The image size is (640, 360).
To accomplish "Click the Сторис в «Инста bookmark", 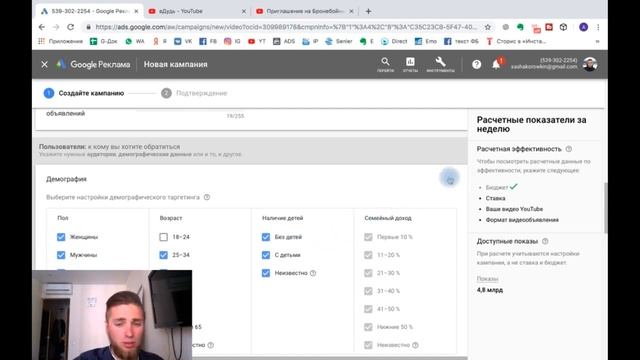I will (x=516, y=41).
